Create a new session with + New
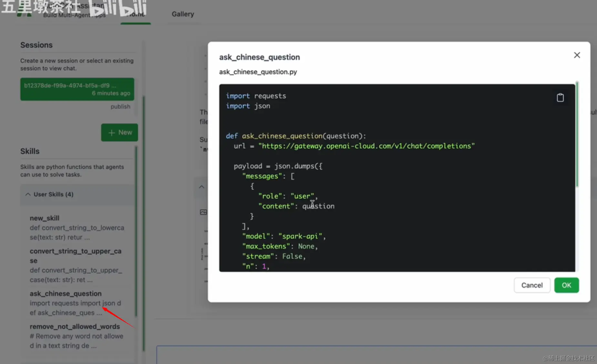The width and height of the screenshot is (597, 364). 119,132
